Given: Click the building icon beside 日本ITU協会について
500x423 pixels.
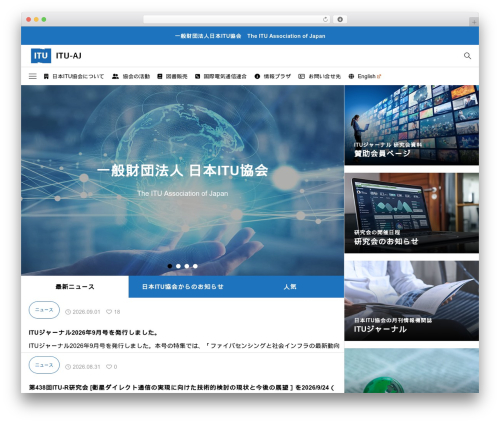Looking at the screenshot, I should pos(46,76).
